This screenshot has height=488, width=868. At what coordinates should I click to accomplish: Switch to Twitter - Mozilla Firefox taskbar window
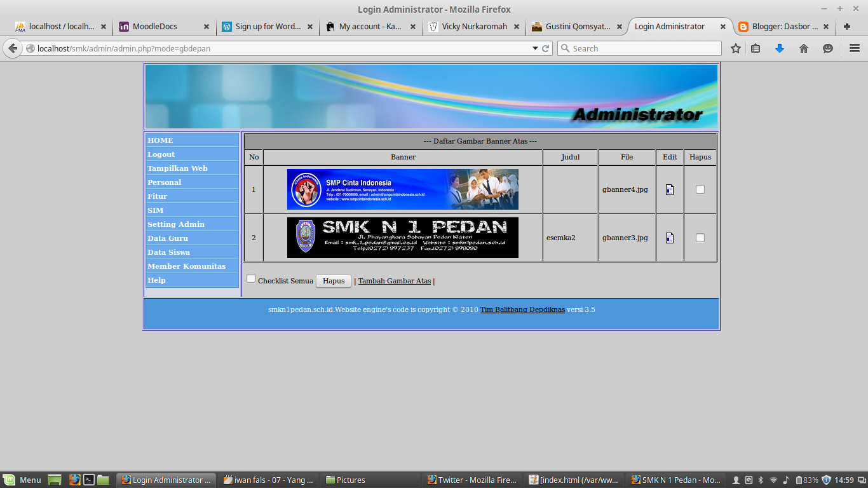473,480
